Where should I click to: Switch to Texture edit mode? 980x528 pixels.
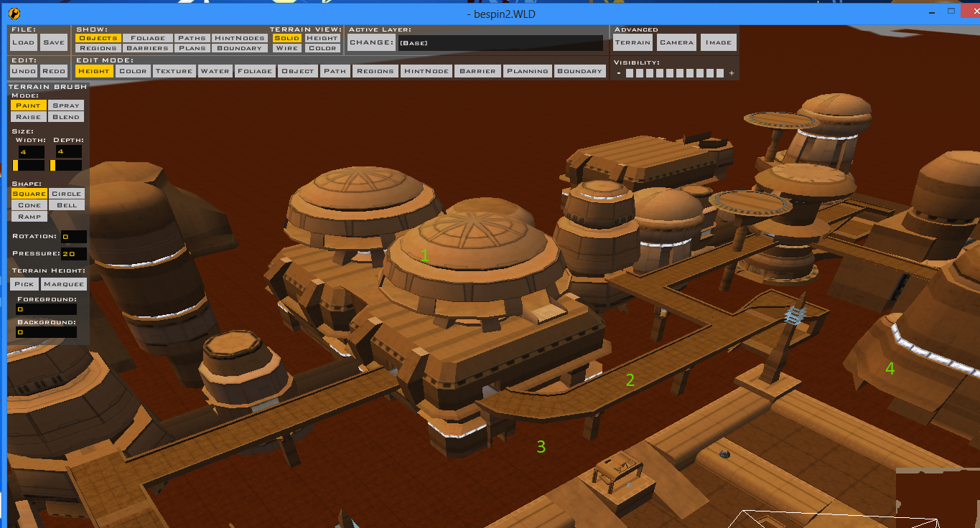tap(174, 71)
